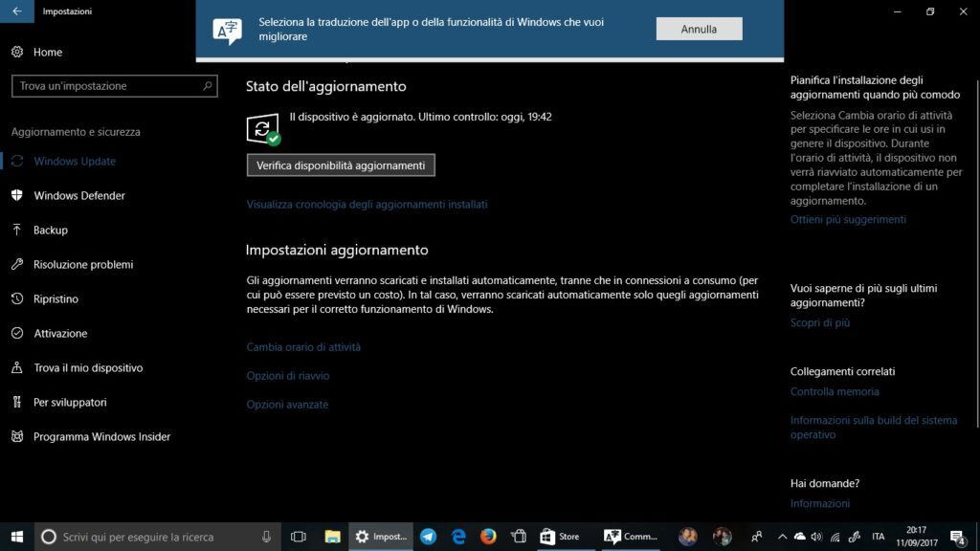980x551 pixels.
Task: Launch Firefox from the taskbar
Action: point(488,537)
